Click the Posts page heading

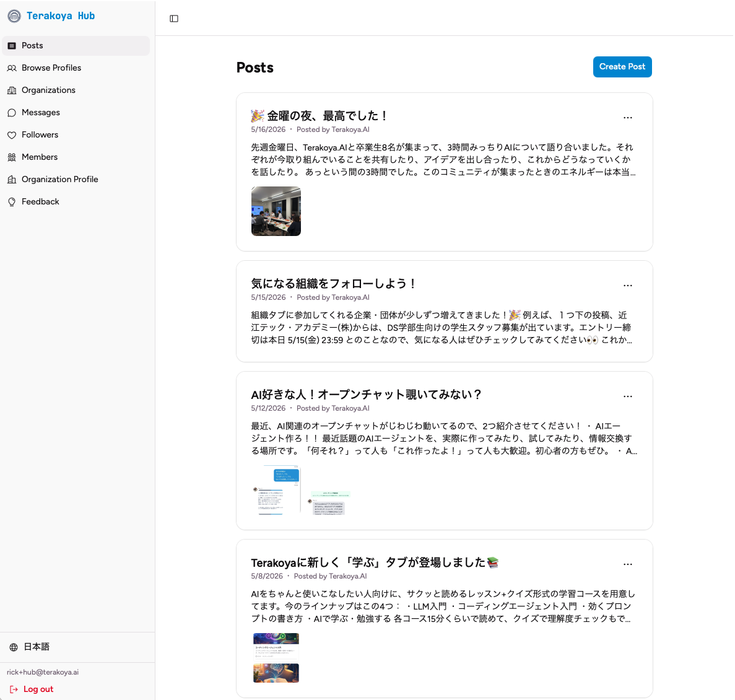click(x=255, y=68)
